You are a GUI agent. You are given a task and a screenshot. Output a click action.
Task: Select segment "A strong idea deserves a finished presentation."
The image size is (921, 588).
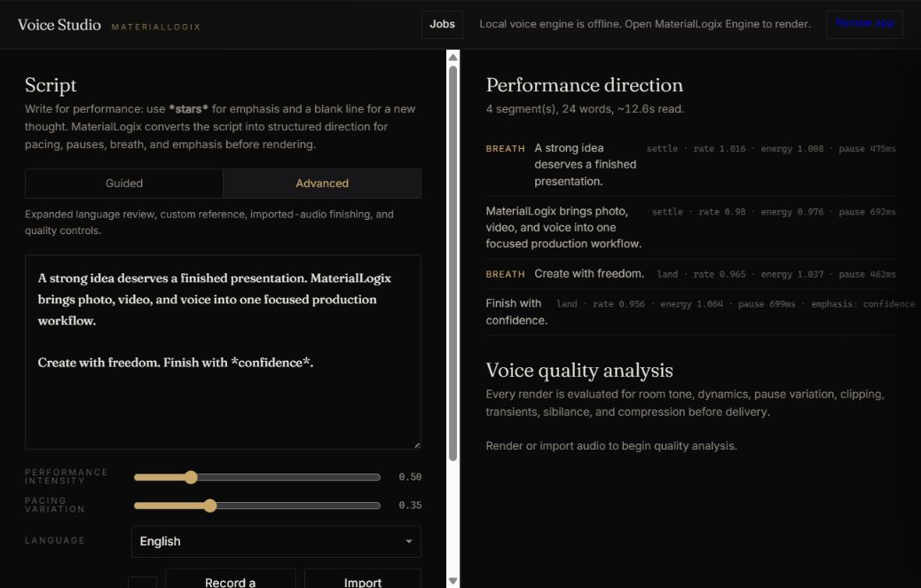[585, 164]
